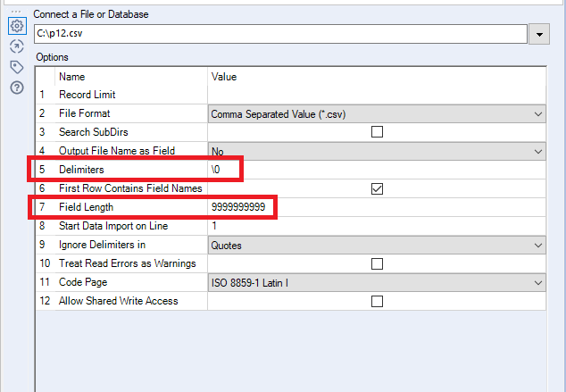Enable Allow Shared Write Access checkbox
566x392 pixels.
[x=377, y=301]
